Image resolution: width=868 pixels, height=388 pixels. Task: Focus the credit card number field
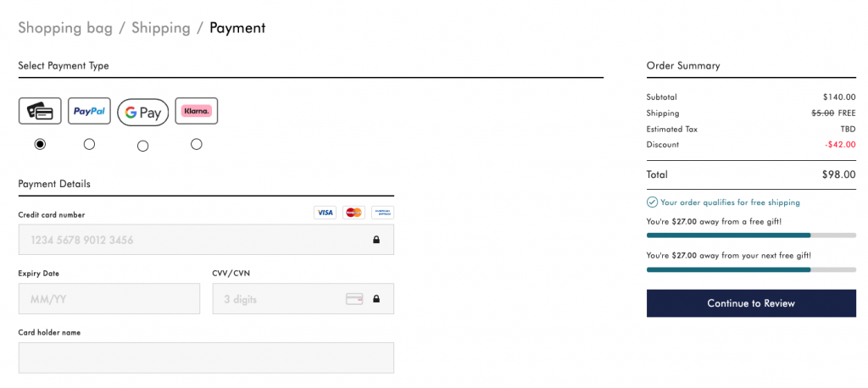(195, 240)
